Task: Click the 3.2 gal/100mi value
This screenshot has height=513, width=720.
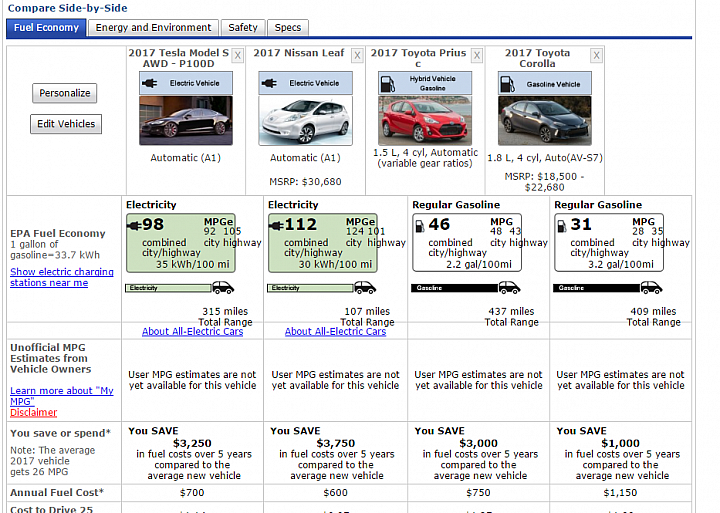Action: 621,265
